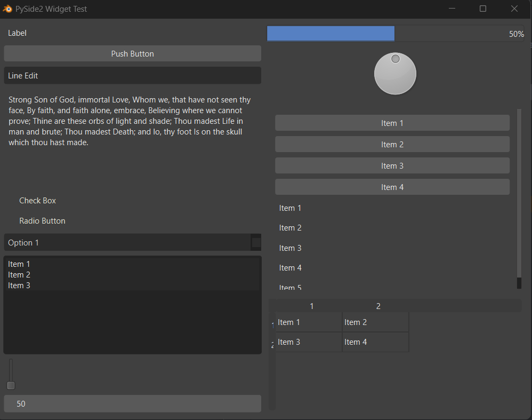Click the application icon in the title bar
The height and width of the screenshot is (420, 532).
(x=7, y=9)
